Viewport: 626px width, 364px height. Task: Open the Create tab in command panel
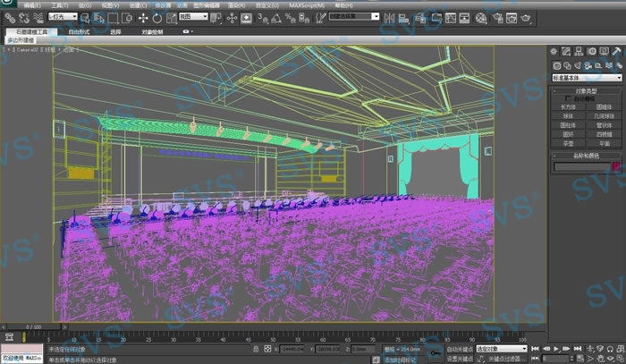pyautogui.click(x=554, y=52)
